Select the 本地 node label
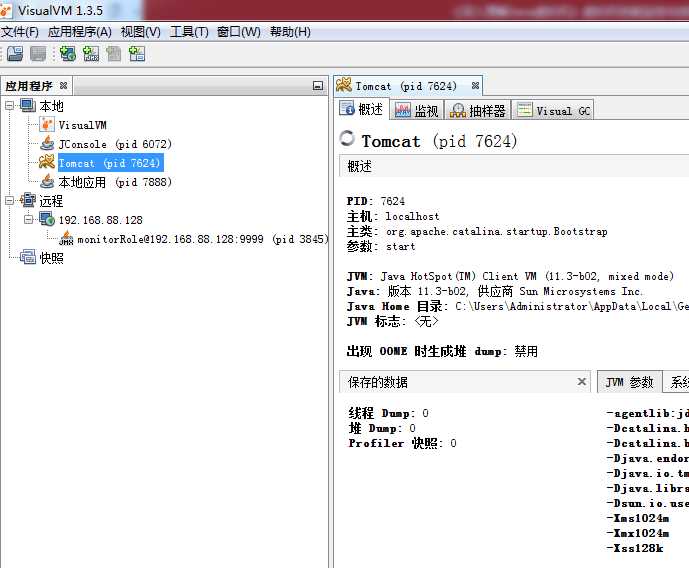689x568 pixels. point(51,106)
